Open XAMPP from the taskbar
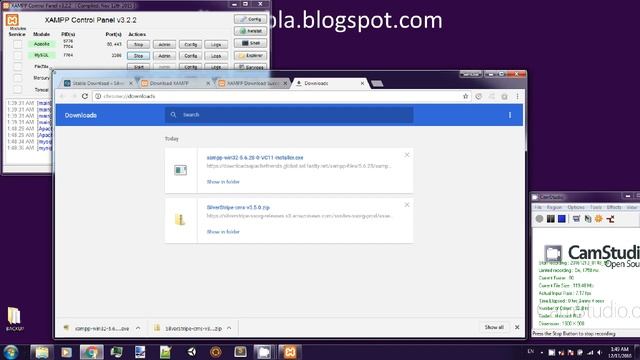Screen dimensions: 640x360 [289, 352]
